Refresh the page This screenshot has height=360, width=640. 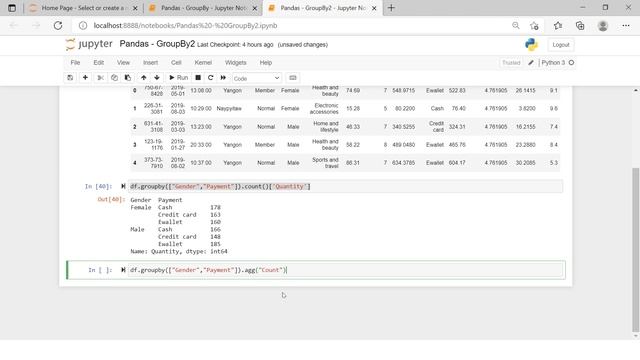(58, 26)
